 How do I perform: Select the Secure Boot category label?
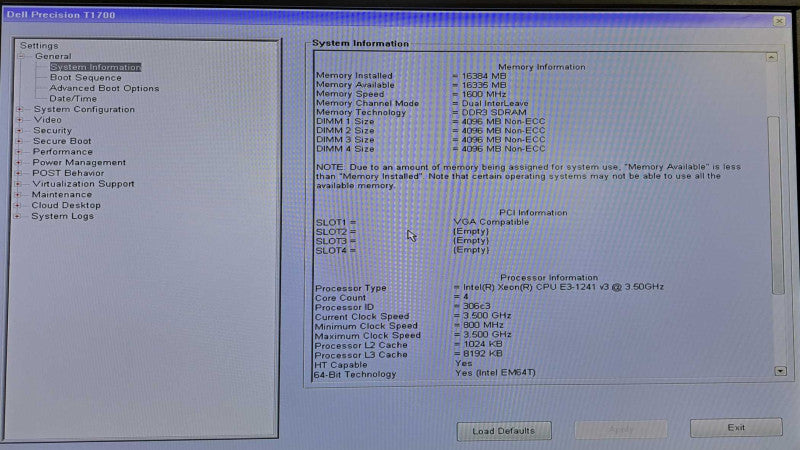[x=62, y=141]
